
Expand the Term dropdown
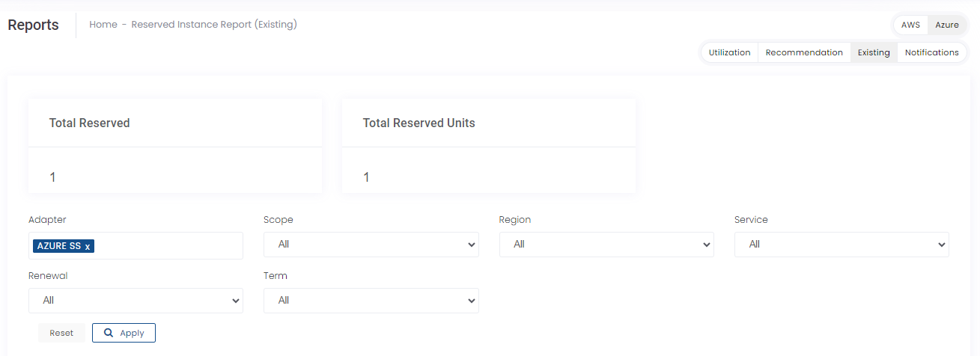point(371,301)
